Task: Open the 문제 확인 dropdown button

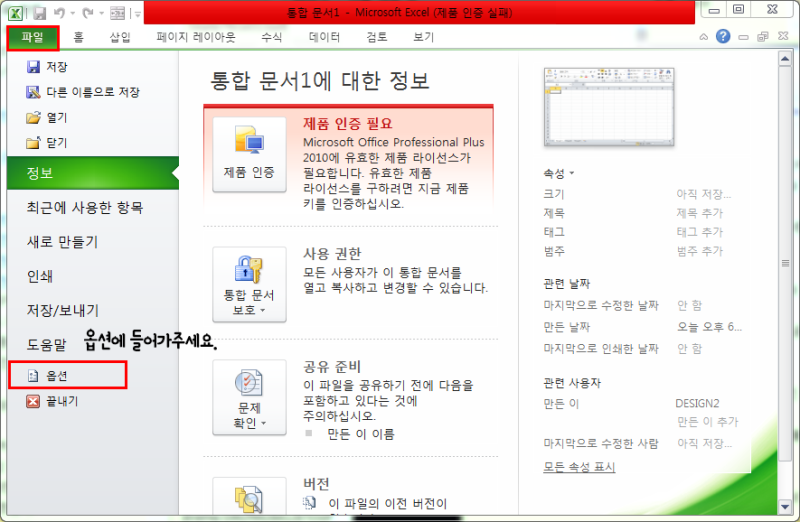Action: [x=249, y=397]
